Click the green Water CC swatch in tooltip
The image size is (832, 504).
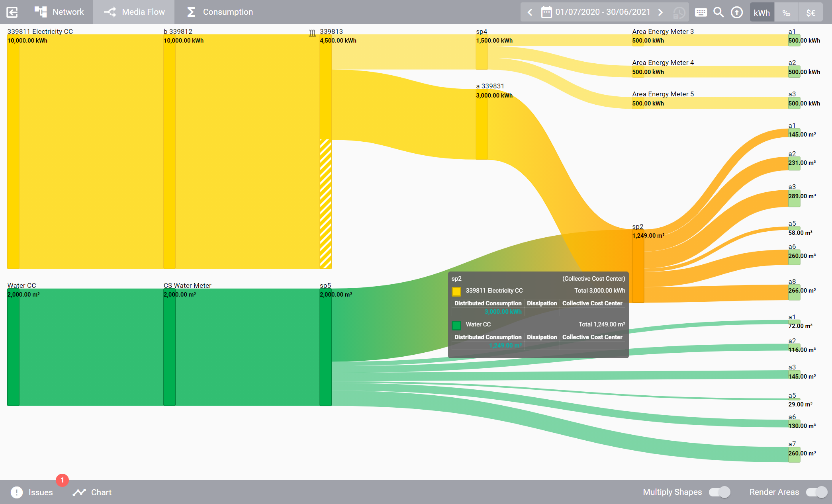coord(456,325)
